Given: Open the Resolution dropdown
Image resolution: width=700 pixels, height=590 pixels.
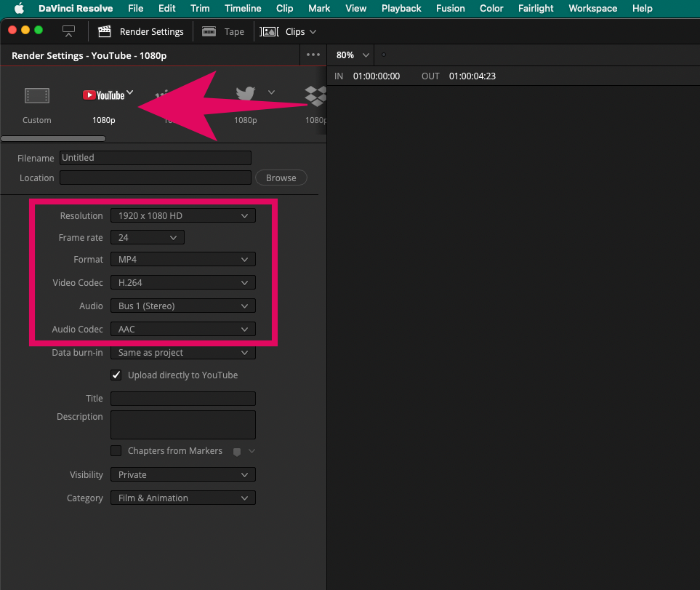Looking at the screenshot, I should (183, 216).
